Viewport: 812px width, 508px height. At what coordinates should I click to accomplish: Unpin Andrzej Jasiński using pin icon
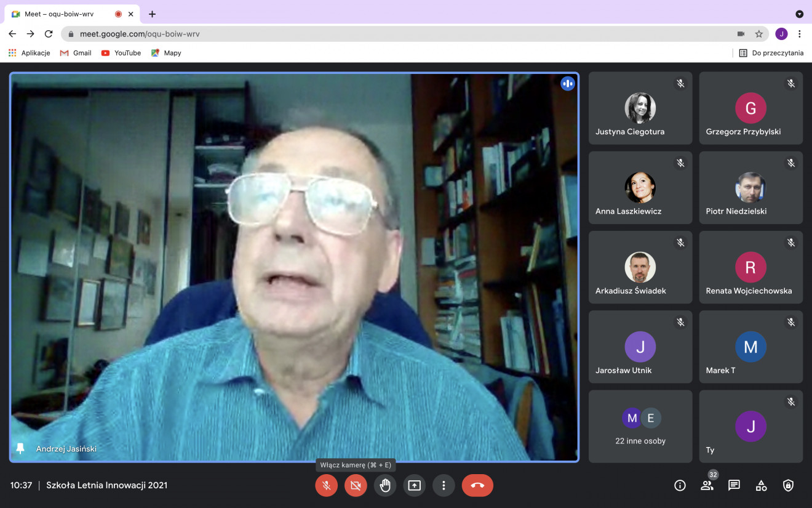pos(20,448)
